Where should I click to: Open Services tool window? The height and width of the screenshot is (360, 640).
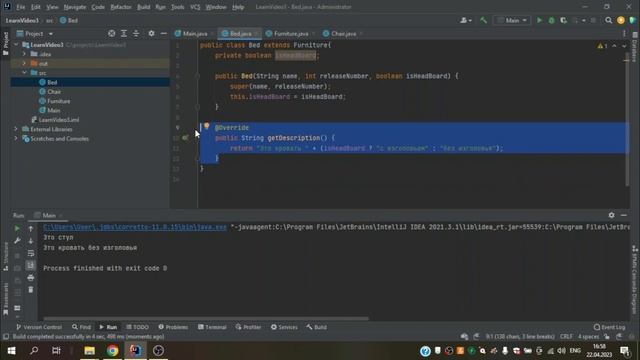[x=284, y=327]
